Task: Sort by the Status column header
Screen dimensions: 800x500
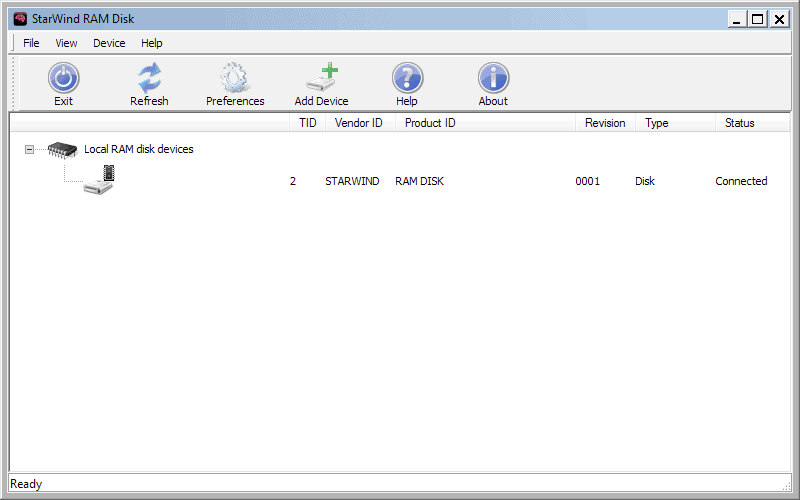Action: point(753,123)
